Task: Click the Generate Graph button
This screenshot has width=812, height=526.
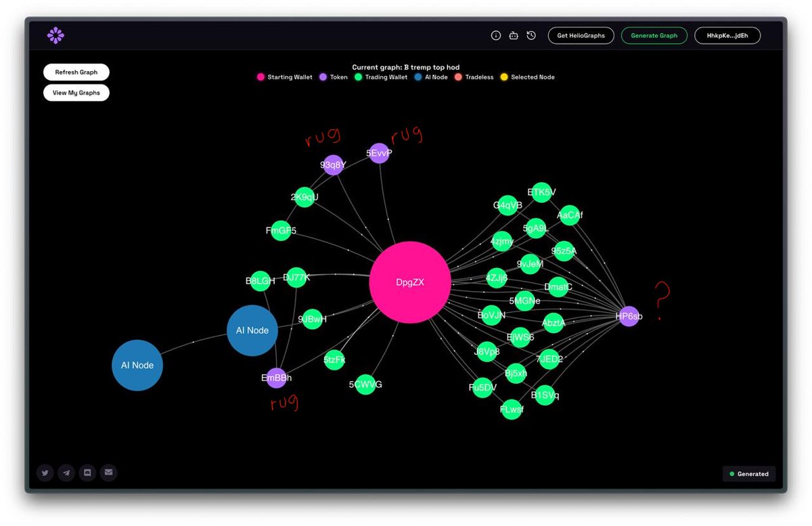Action: pos(654,35)
